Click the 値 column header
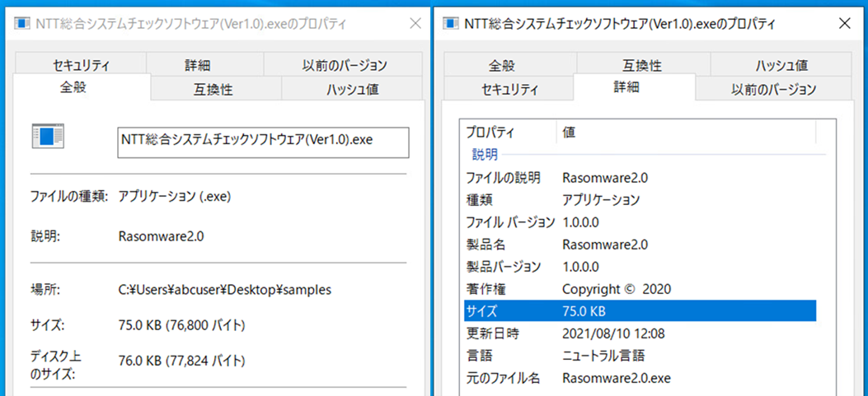This screenshot has height=396, width=868. coord(684,132)
